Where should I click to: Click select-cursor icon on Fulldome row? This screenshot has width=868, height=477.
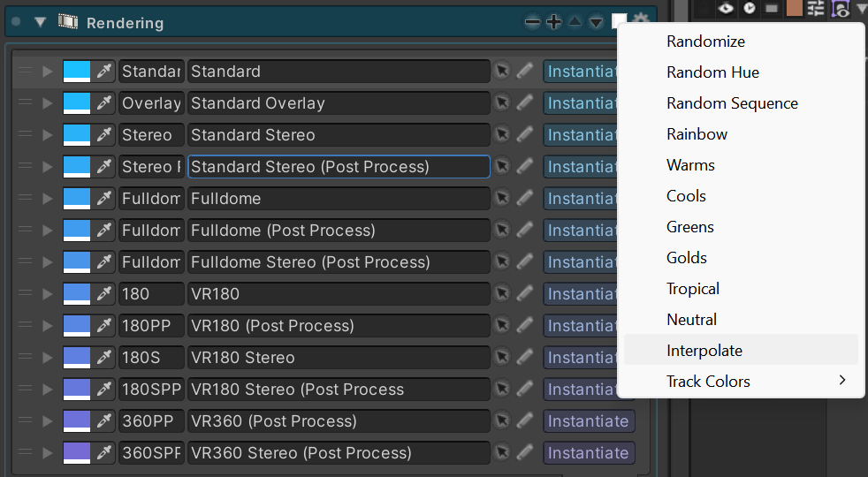(502, 199)
